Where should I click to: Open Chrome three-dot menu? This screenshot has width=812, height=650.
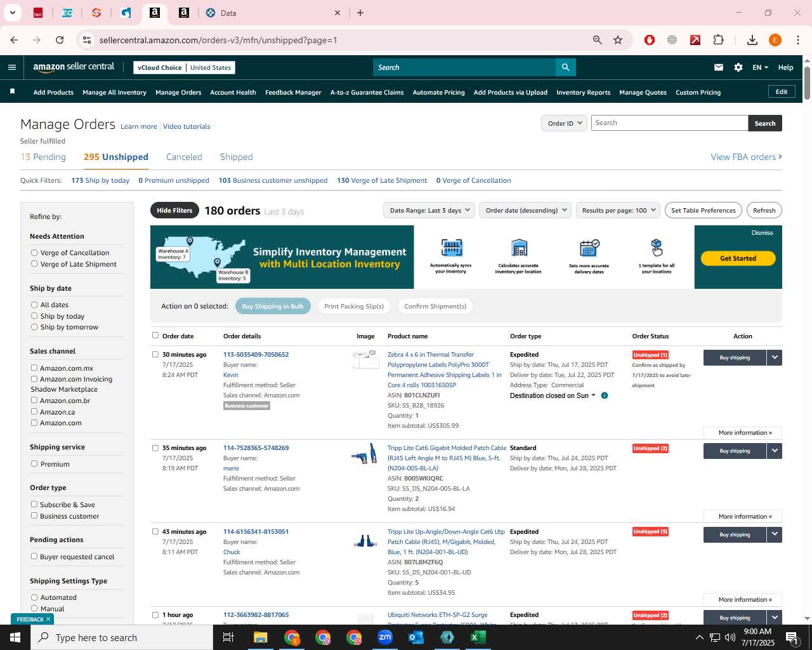pyautogui.click(x=798, y=40)
